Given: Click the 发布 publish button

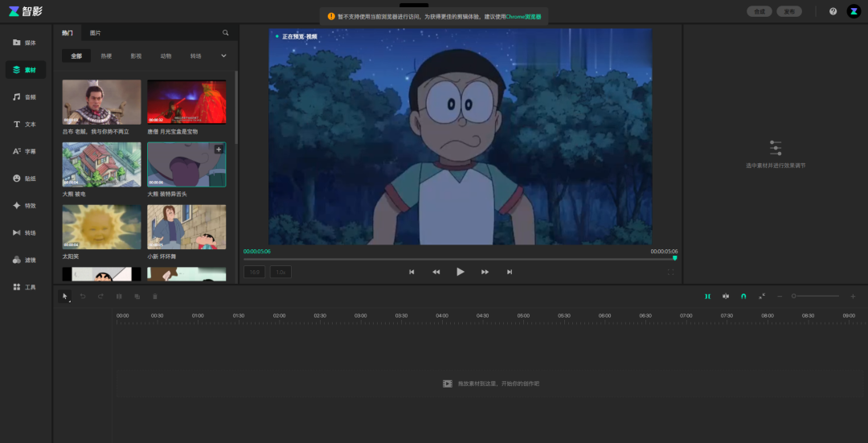Looking at the screenshot, I should click(x=789, y=11).
